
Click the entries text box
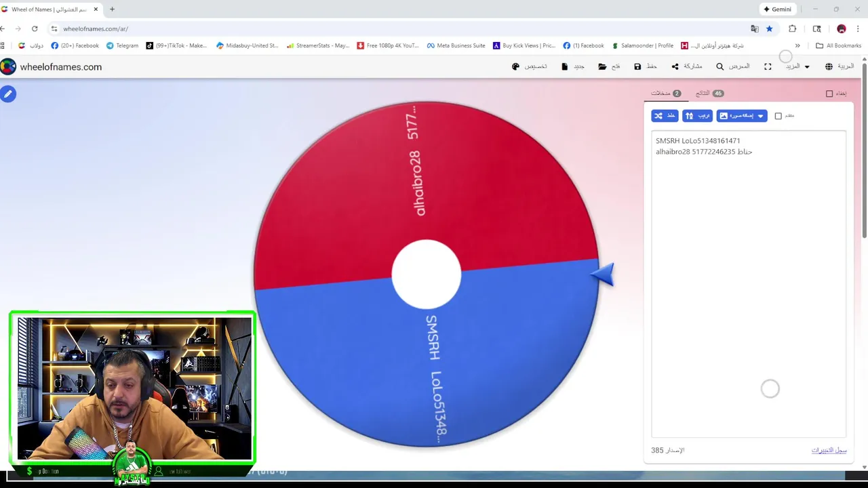coord(749,285)
